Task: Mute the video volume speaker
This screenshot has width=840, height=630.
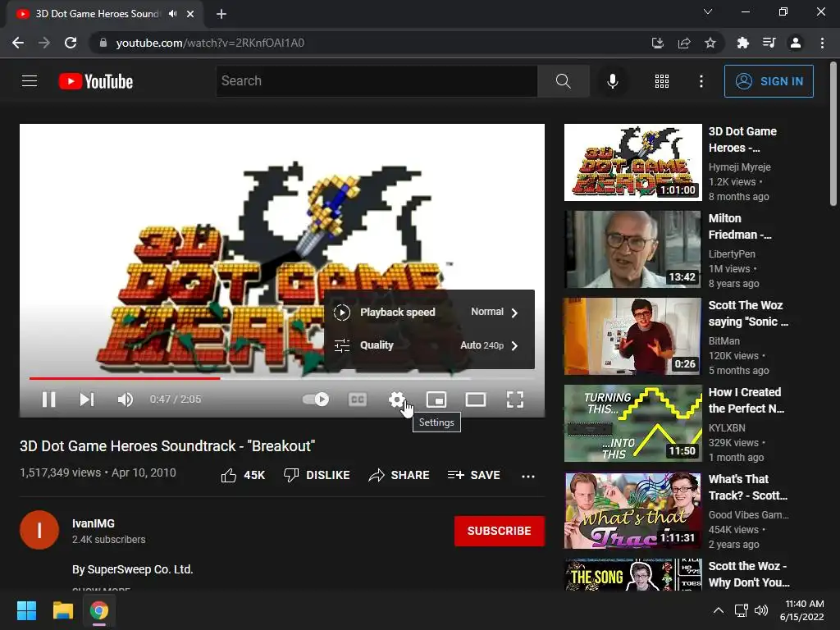Action: [x=126, y=399]
